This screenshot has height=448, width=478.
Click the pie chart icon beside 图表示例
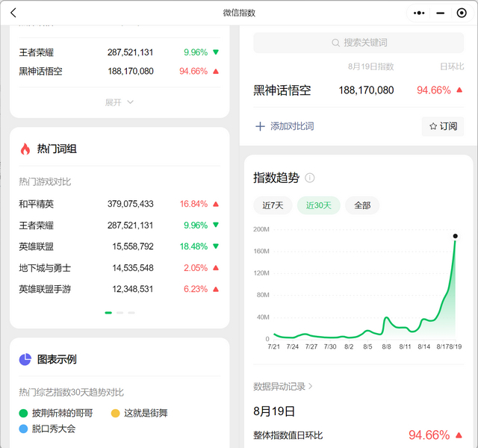(25, 359)
